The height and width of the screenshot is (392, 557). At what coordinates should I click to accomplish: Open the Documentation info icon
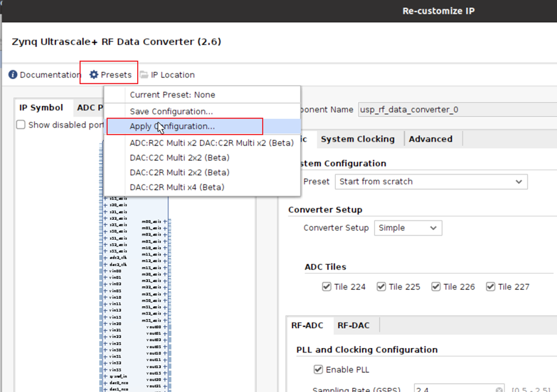point(12,74)
